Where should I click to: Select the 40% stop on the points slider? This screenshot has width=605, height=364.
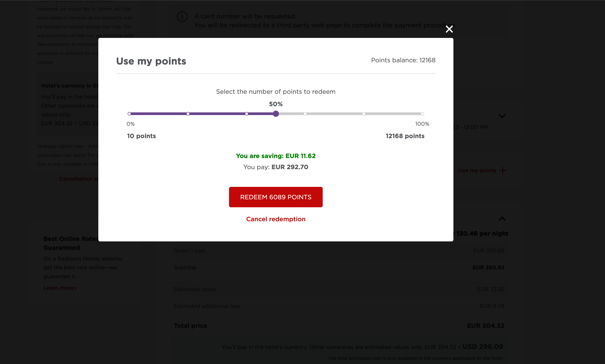pos(247,114)
